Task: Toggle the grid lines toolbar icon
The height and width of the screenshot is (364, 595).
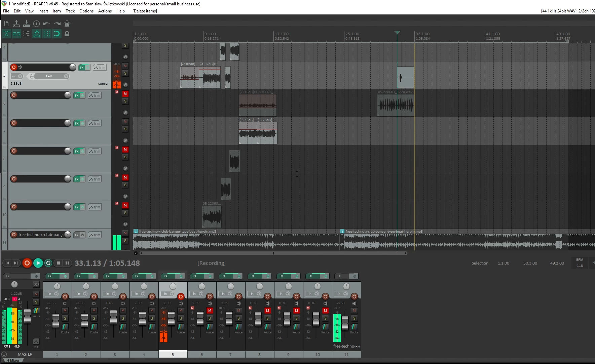Action: tap(47, 34)
